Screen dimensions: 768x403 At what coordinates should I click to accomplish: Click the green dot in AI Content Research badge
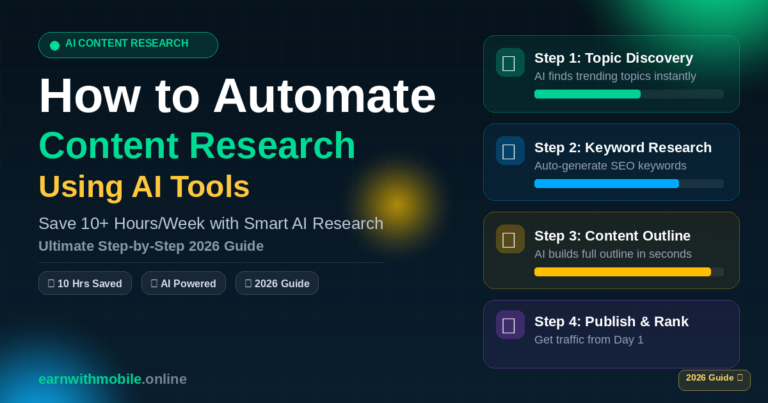(x=55, y=46)
